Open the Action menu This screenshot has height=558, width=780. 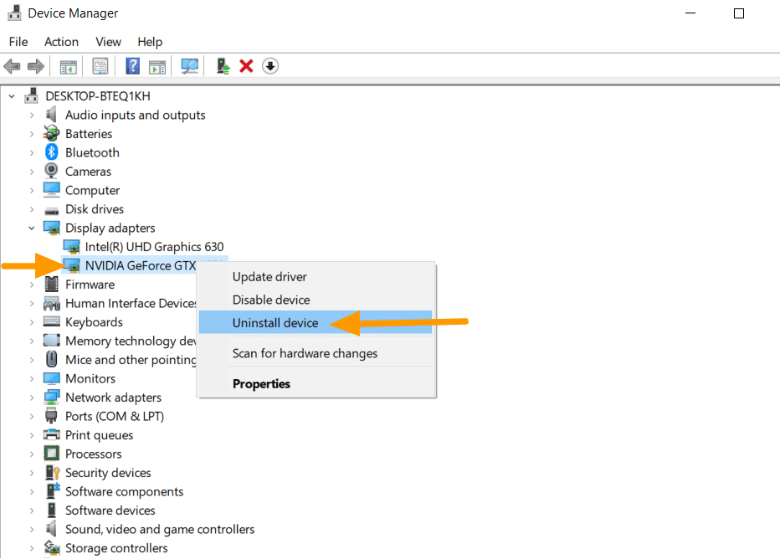pyautogui.click(x=61, y=42)
